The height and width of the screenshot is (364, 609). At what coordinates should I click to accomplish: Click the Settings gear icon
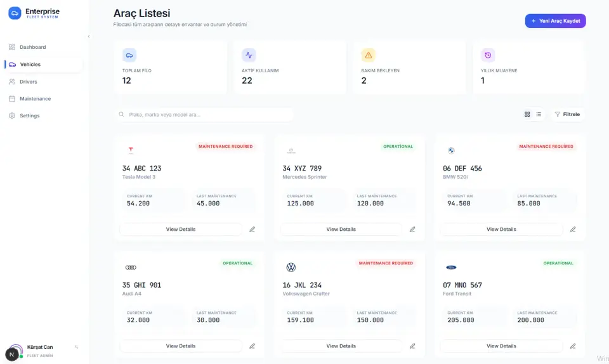(12, 115)
